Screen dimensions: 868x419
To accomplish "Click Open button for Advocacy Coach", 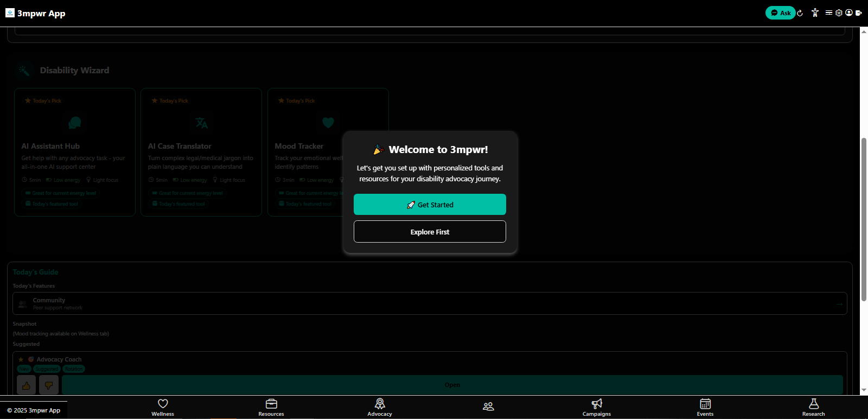I will [452, 385].
